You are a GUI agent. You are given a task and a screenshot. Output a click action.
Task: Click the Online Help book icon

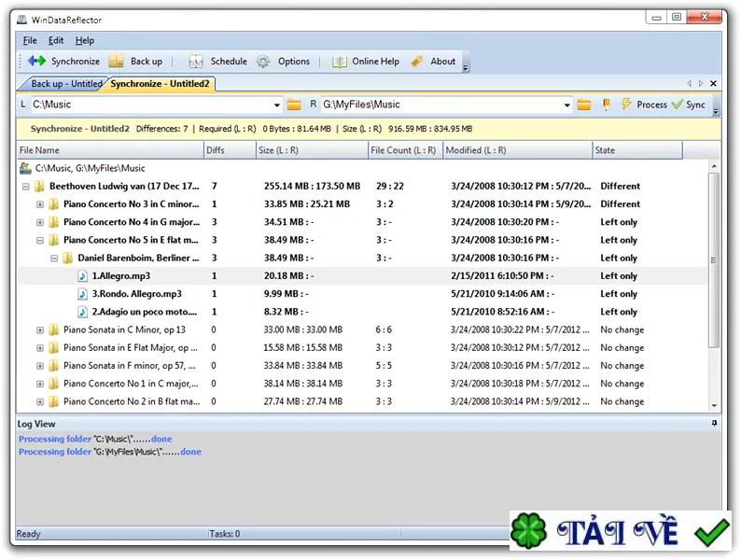(340, 62)
